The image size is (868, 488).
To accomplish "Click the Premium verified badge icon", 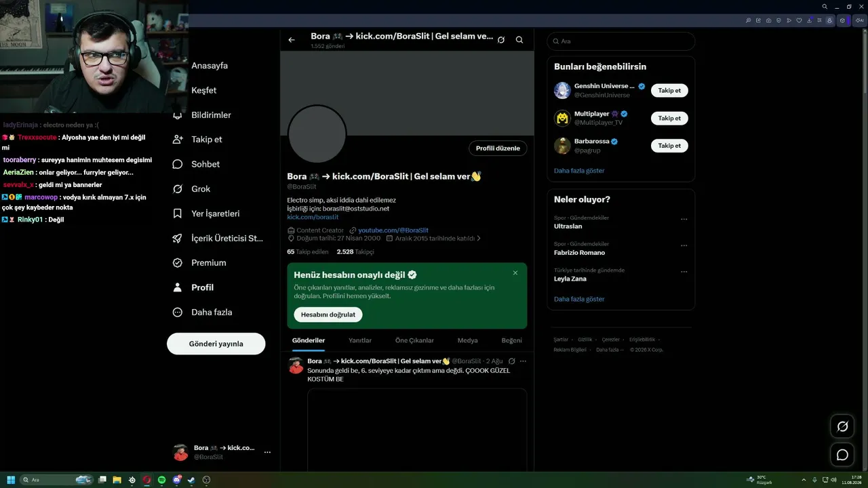I will point(178,263).
